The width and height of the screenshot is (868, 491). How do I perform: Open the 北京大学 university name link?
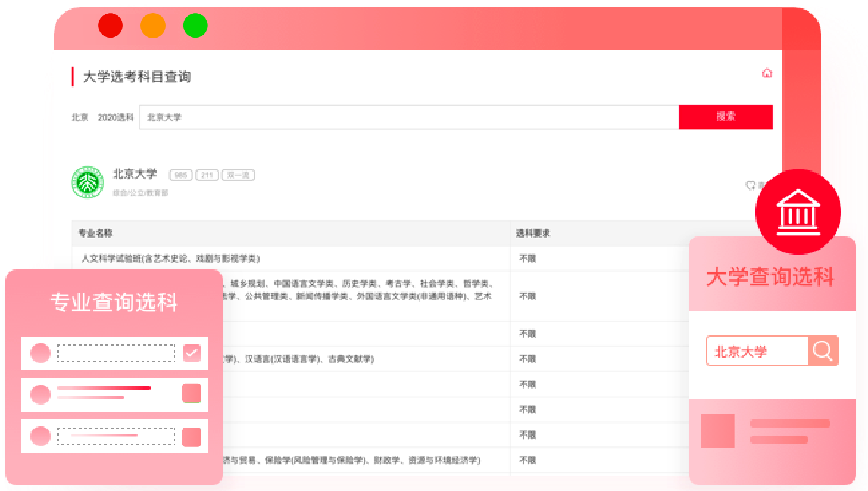pyautogui.click(x=135, y=174)
